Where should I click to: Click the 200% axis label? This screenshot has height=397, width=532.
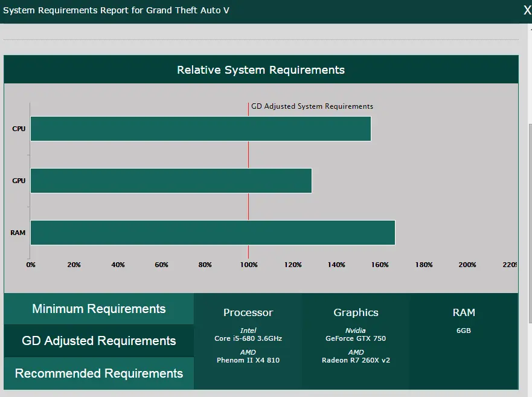pos(467,265)
